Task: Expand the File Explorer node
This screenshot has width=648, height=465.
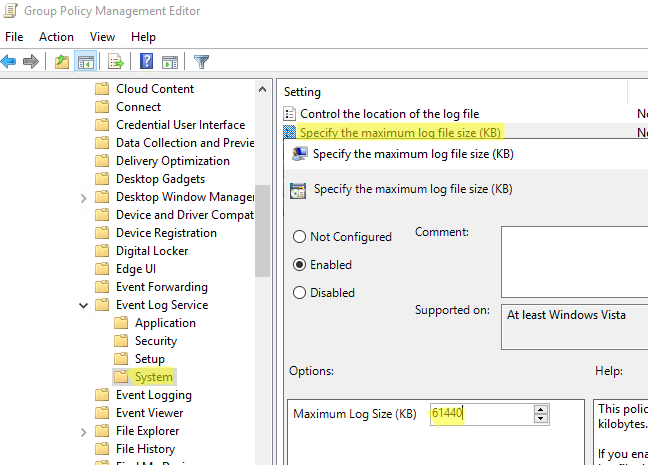Action: (x=83, y=432)
